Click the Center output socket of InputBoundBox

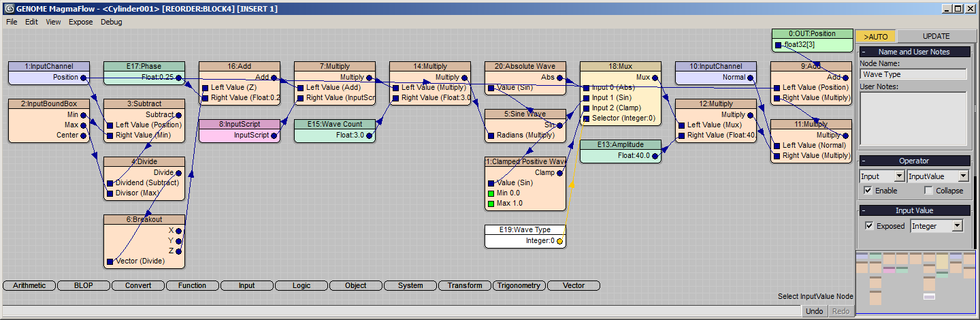coord(84,135)
